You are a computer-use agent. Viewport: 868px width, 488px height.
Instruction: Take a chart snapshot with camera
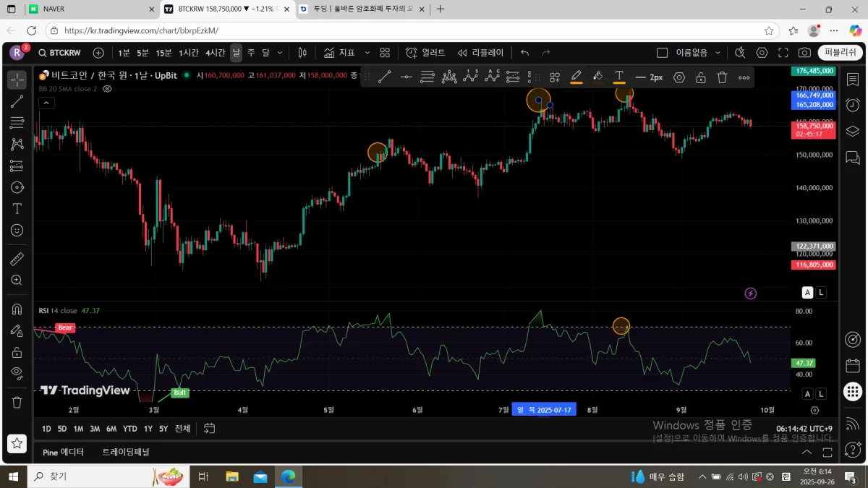pyautogui.click(x=804, y=53)
